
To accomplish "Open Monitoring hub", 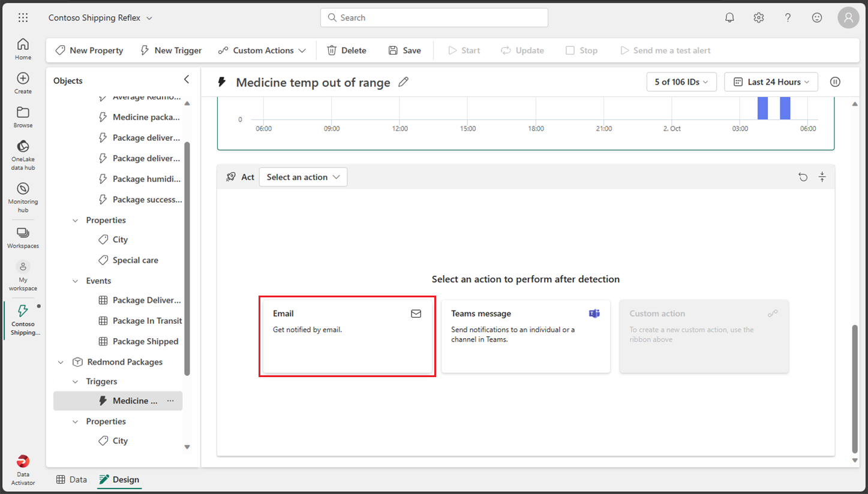I will (23, 197).
